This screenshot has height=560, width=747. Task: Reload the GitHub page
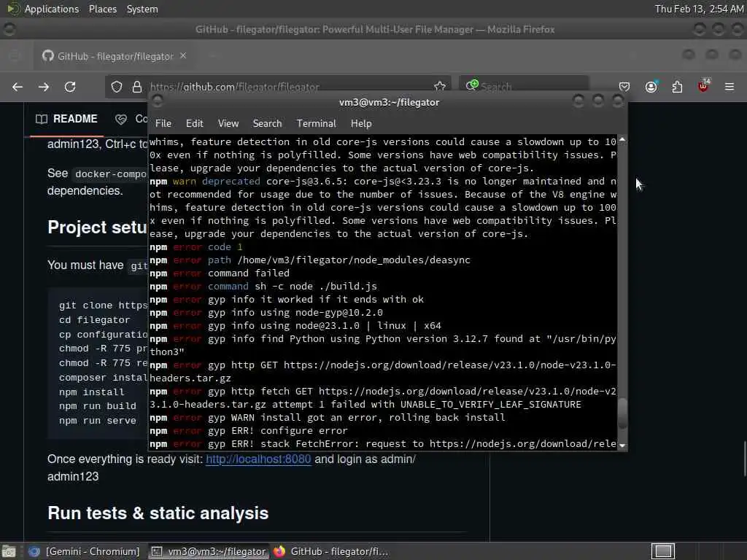70,87
